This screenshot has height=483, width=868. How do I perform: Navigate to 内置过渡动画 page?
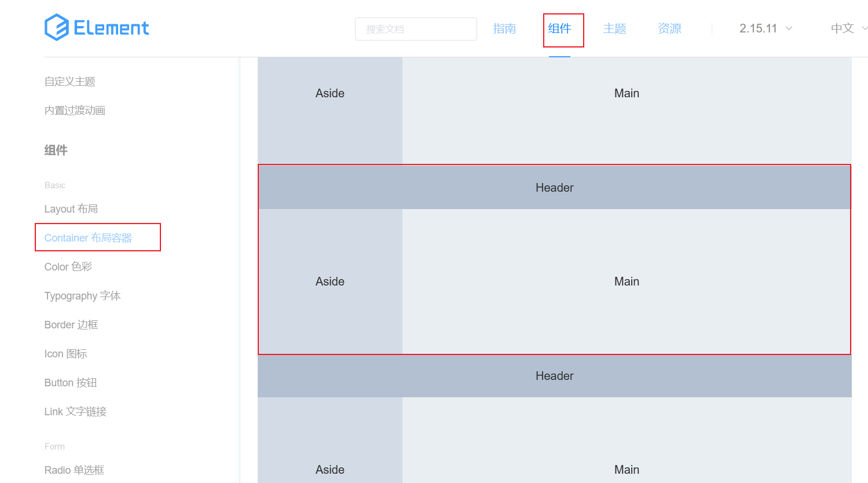(75, 111)
